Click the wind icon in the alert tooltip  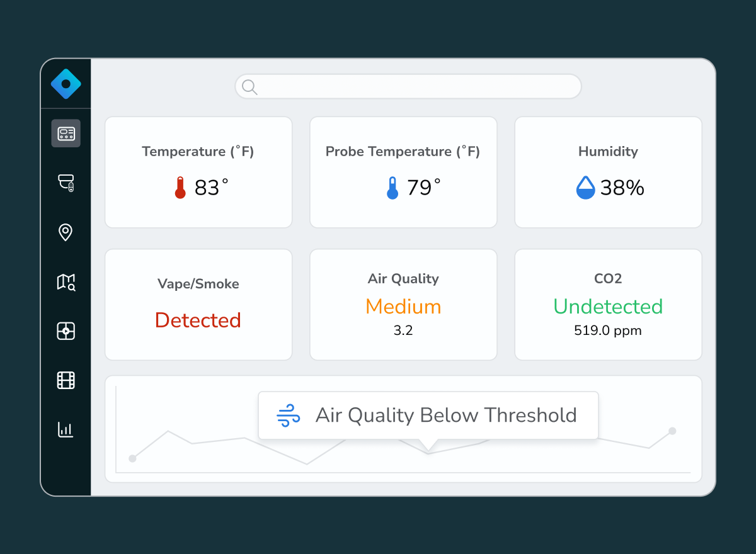click(x=289, y=416)
